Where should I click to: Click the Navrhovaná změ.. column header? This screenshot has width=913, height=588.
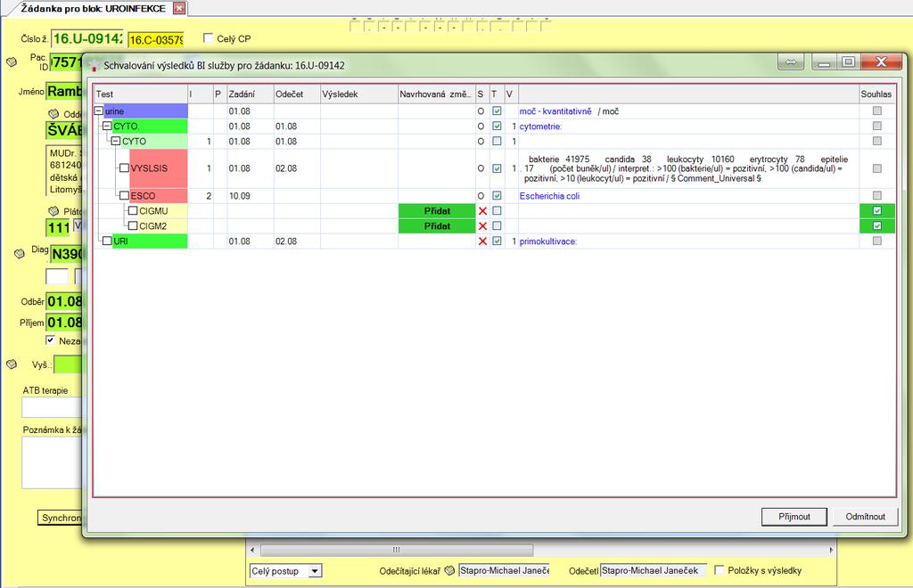coord(437,94)
